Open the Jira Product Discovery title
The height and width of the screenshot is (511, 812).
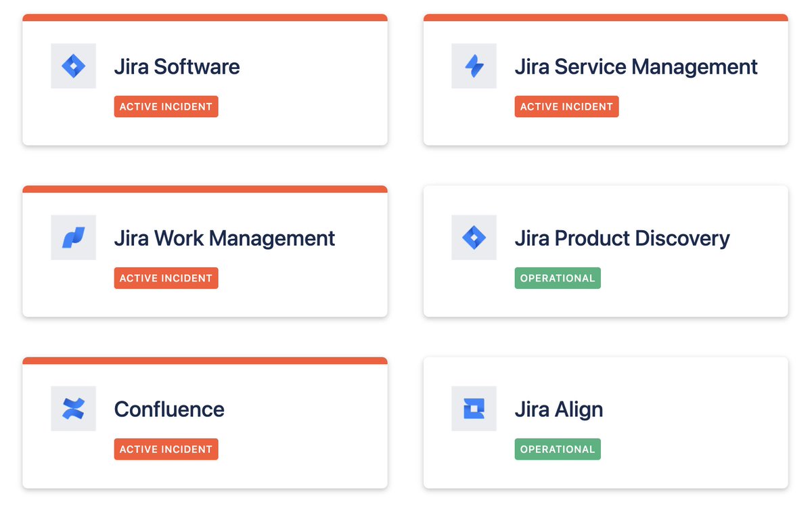tap(622, 238)
